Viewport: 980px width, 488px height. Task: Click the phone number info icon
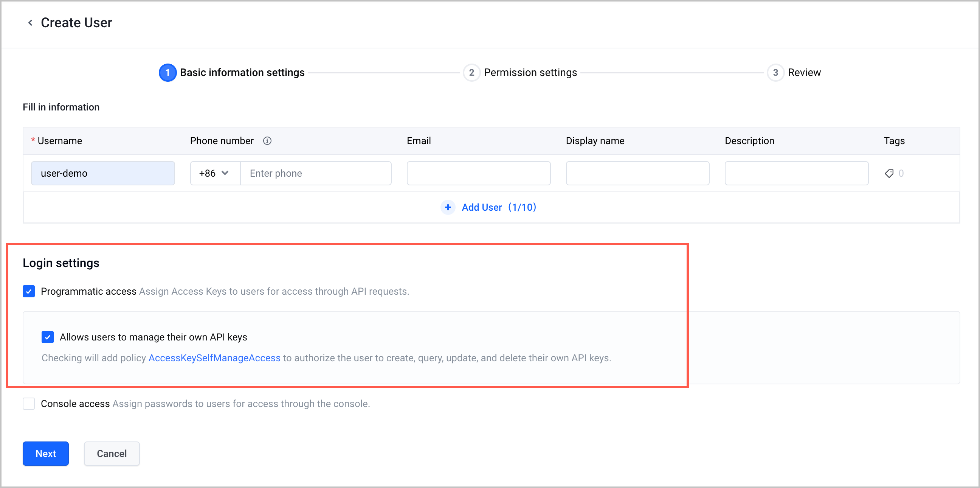267,141
